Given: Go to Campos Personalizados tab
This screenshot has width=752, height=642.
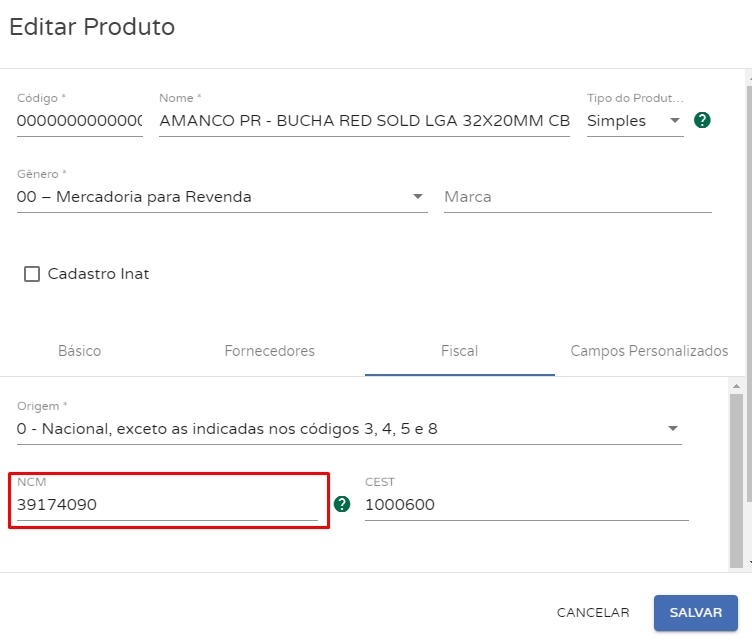Looking at the screenshot, I should point(649,351).
